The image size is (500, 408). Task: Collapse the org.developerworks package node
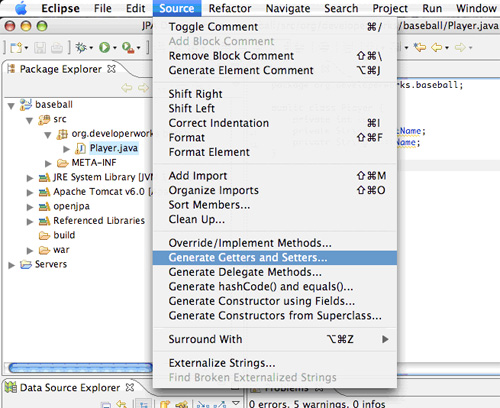48,135
